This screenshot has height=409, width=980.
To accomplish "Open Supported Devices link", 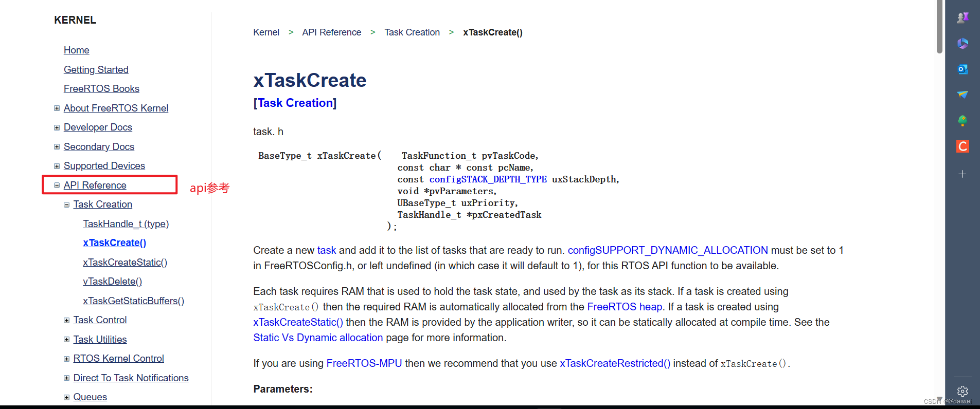I will tap(104, 166).
